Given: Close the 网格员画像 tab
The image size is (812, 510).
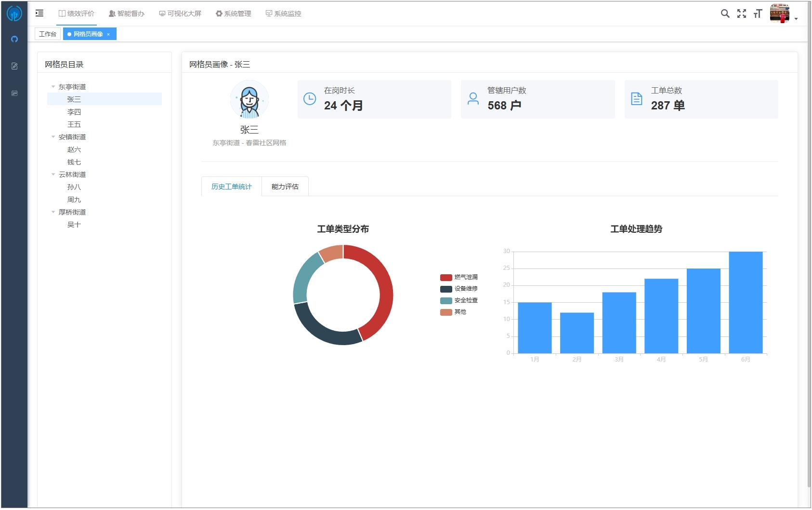Looking at the screenshot, I should tap(108, 34).
